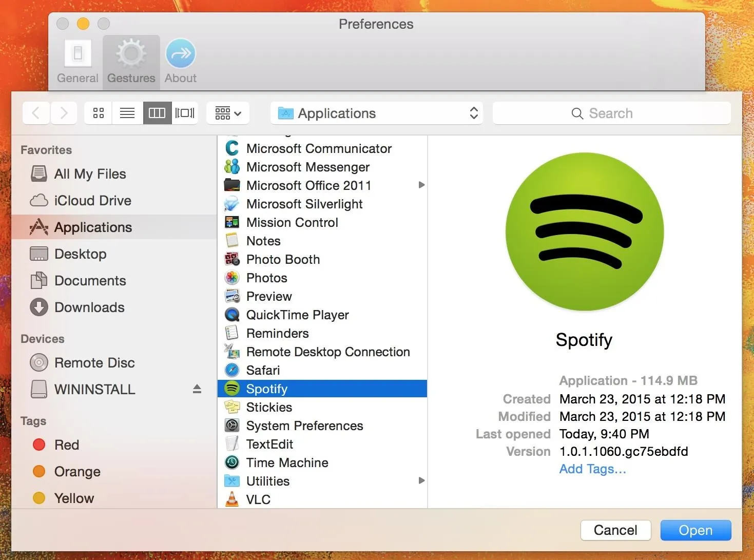
Task: Select Remote Disc device
Action: [114, 363]
